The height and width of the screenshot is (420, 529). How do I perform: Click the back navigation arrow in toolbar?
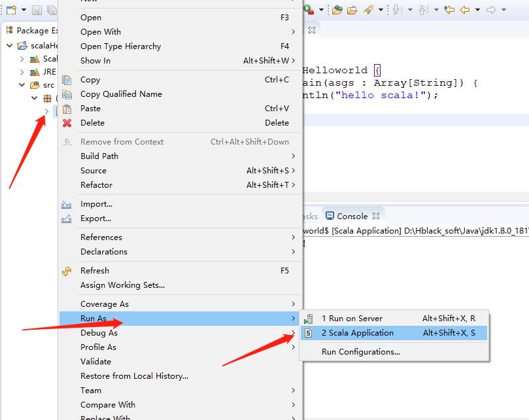click(x=465, y=10)
